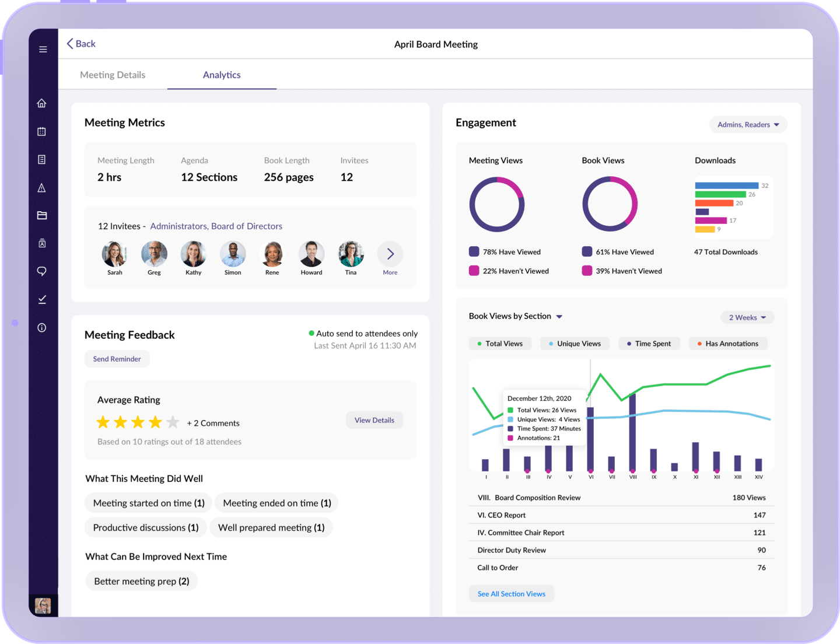Open the info circle sidebar icon
This screenshot has width=840, height=644.
click(x=42, y=328)
